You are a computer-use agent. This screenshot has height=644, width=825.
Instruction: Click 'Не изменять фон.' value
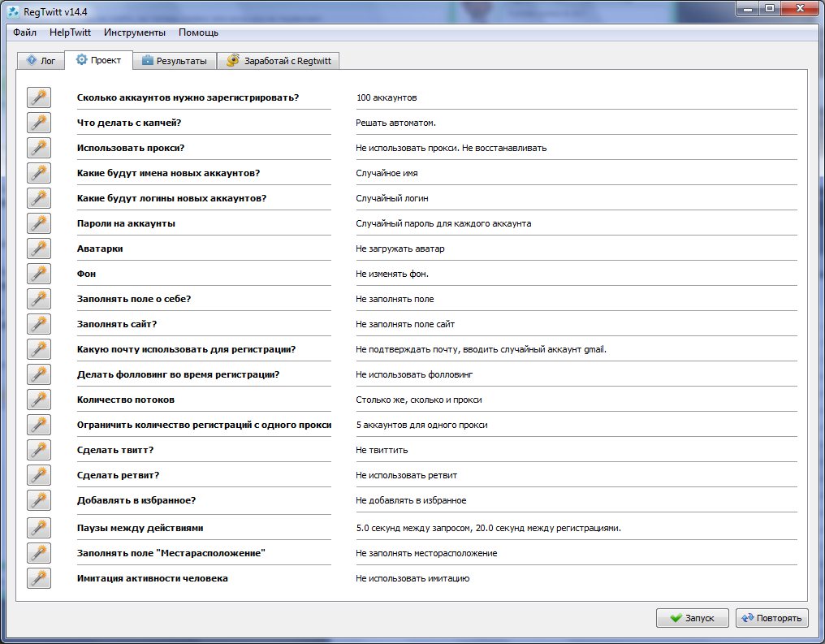click(392, 274)
